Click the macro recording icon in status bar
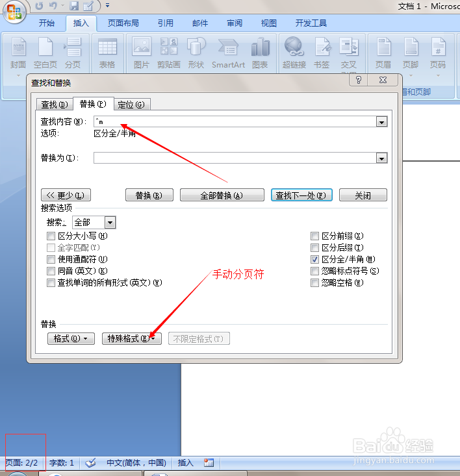 coord(209,462)
